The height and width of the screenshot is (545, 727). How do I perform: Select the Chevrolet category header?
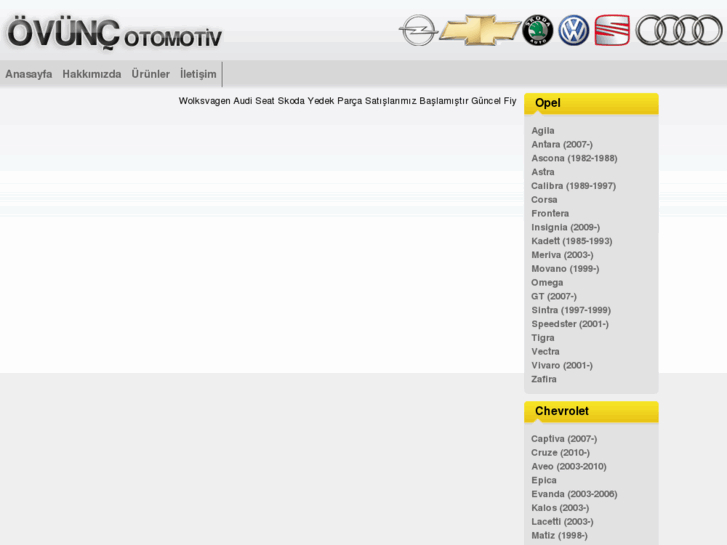coord(591,411)
